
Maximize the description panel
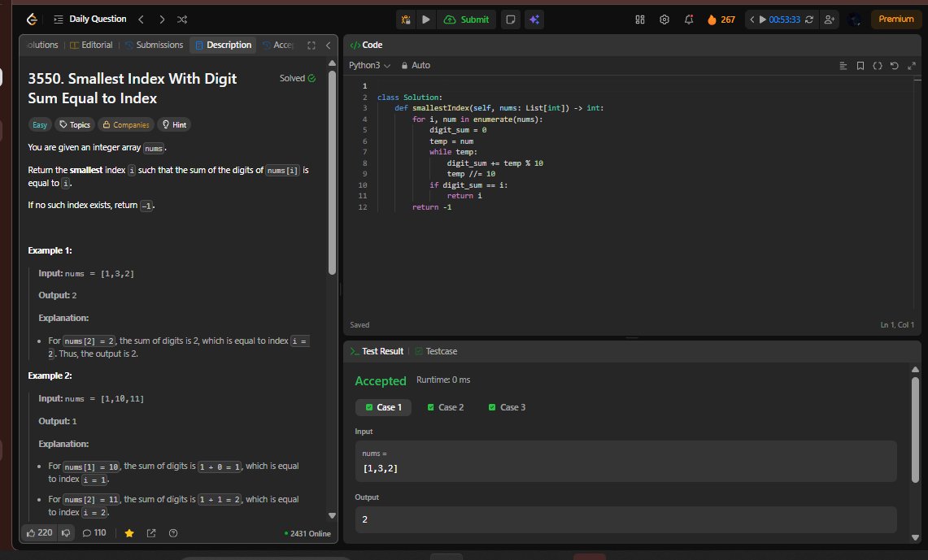312,46
